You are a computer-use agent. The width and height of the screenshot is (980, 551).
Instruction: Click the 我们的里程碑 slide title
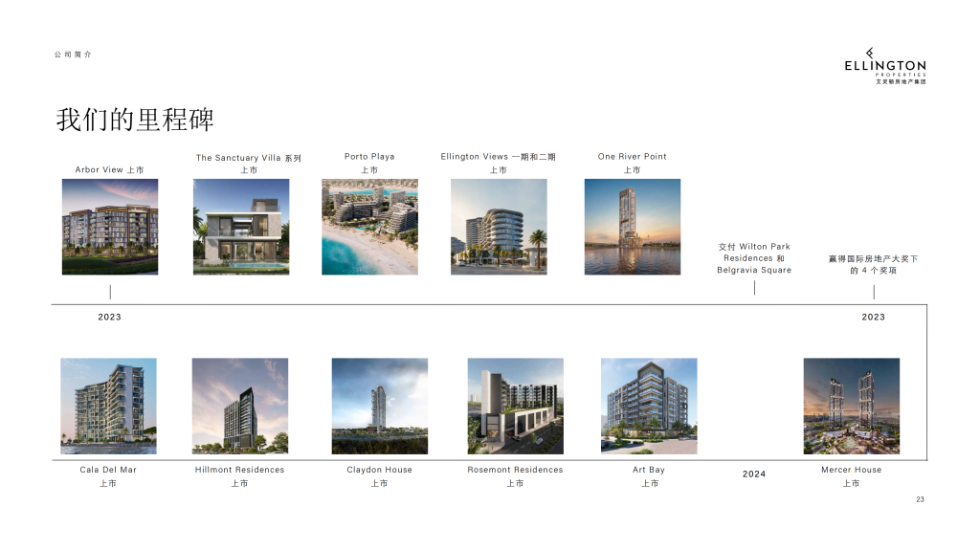(x=135, y=120)
